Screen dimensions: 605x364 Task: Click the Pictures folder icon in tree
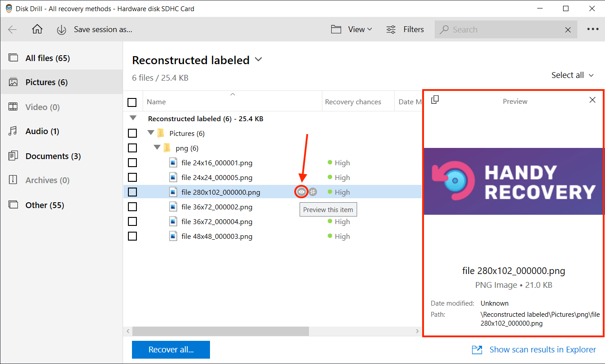(x=161, y=133)
